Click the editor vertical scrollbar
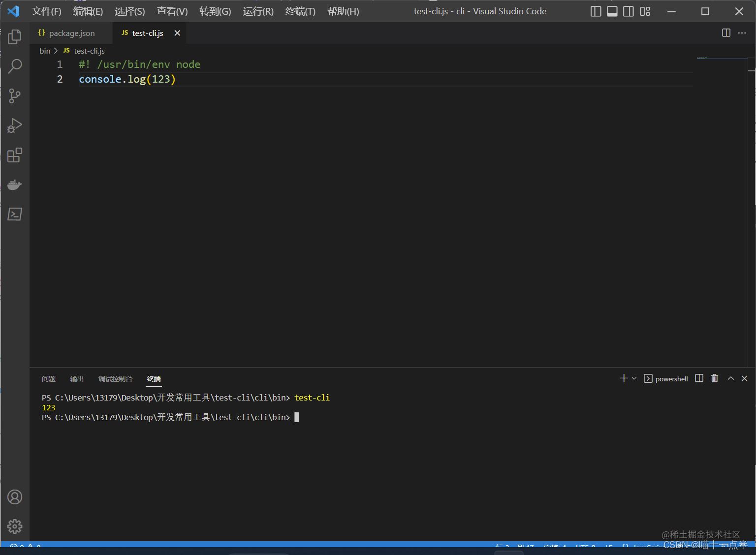 point(752,212)
